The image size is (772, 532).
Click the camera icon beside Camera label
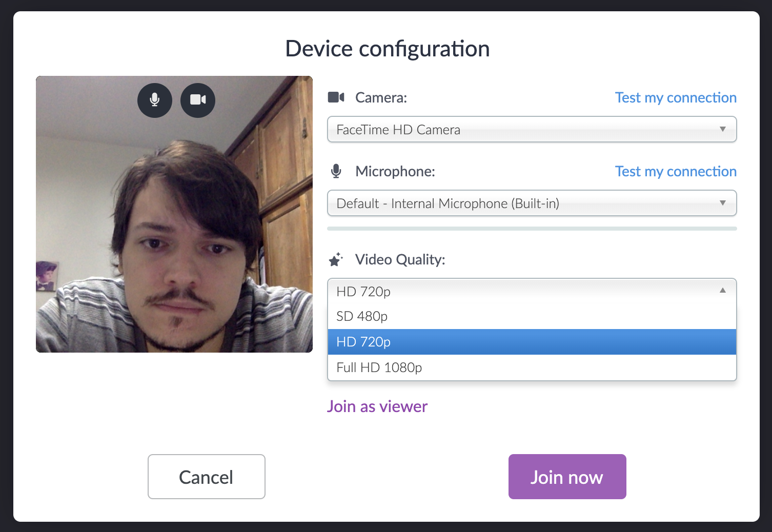[336, 97]
